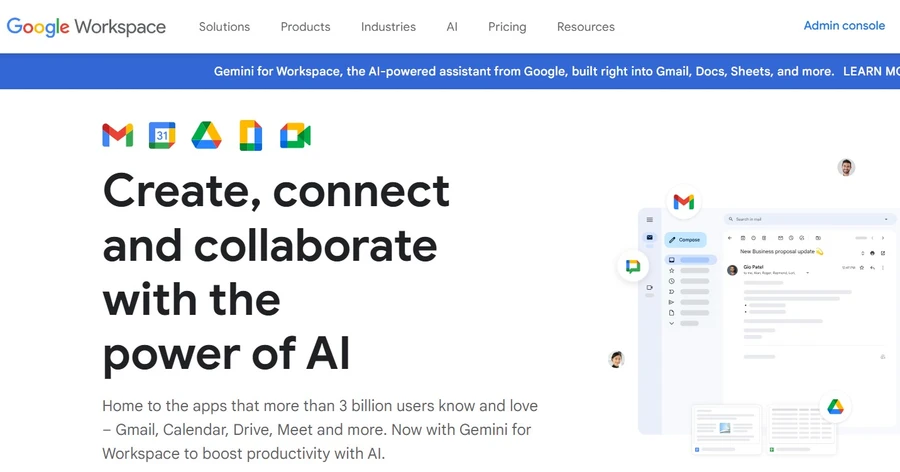Open the search options dropdown arrow in mockup

(x=886, y=219)
